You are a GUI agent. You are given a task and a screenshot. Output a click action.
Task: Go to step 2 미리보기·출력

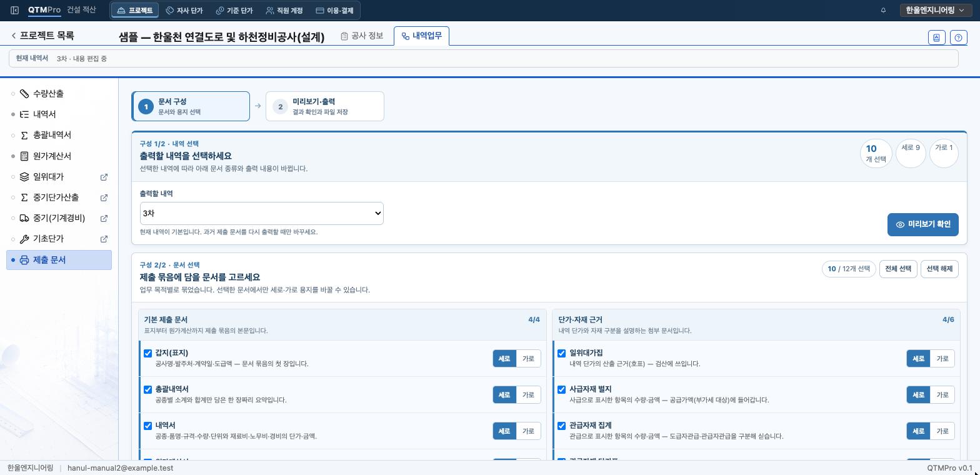(325, 106)
